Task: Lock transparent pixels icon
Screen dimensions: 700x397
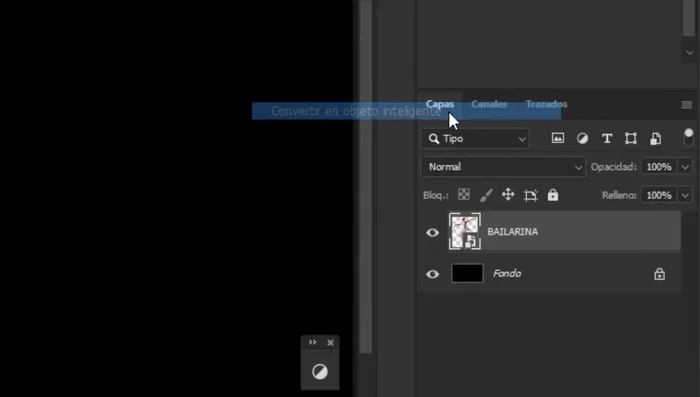Action: pyautogui.click(x=464, y=195)
